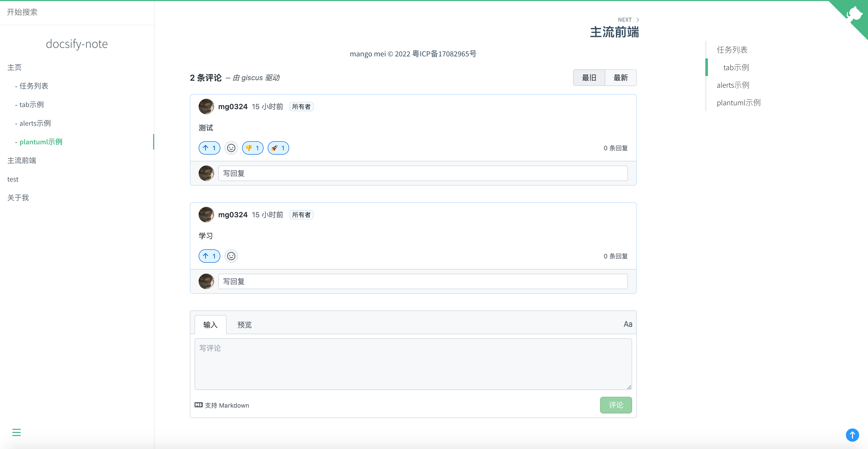Image resolution: width=868 pixels, height=449 pixels.
Task: Toggle sidebar with the green hamburger icon
Action: coord(17,432)
